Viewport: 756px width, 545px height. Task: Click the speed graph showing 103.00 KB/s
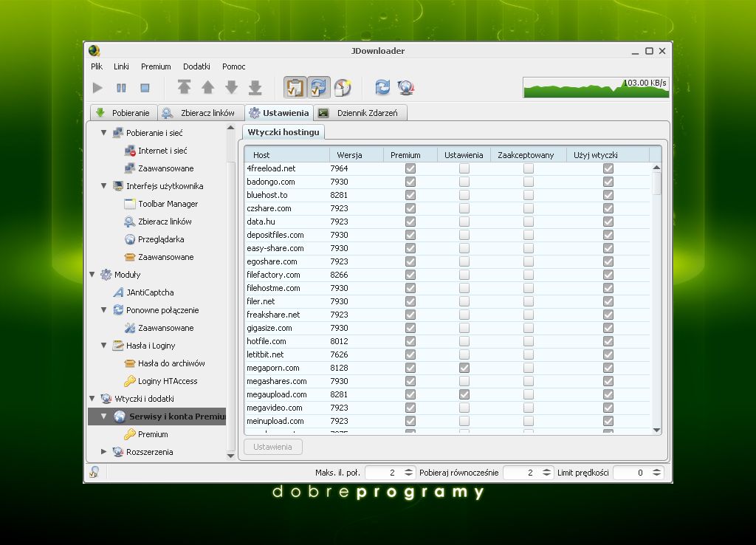(x=596, y=87)
